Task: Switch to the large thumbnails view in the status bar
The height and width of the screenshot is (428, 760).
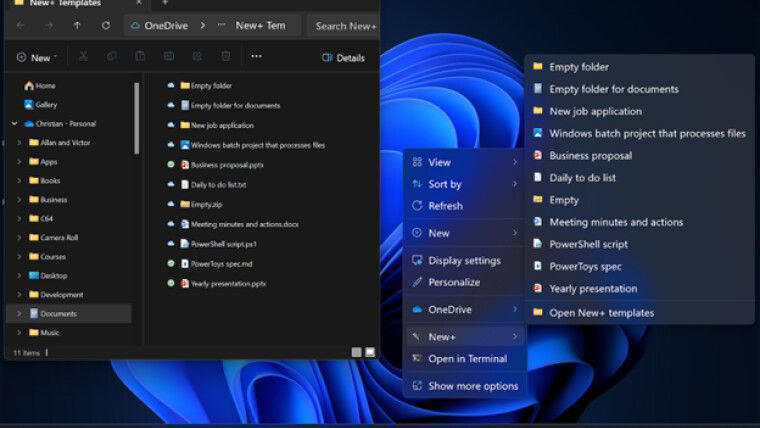Action: pos(370,352)
